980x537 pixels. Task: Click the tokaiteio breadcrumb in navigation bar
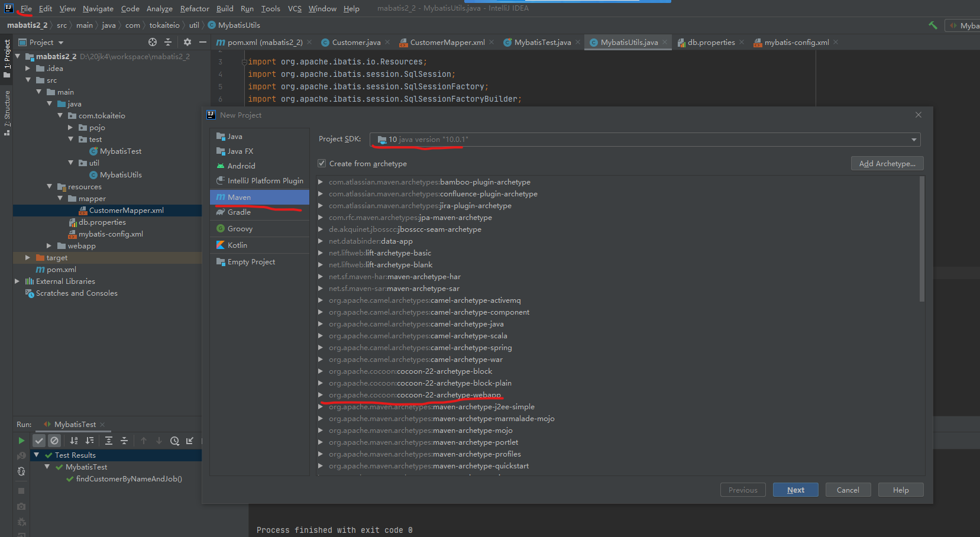[164, 25]
